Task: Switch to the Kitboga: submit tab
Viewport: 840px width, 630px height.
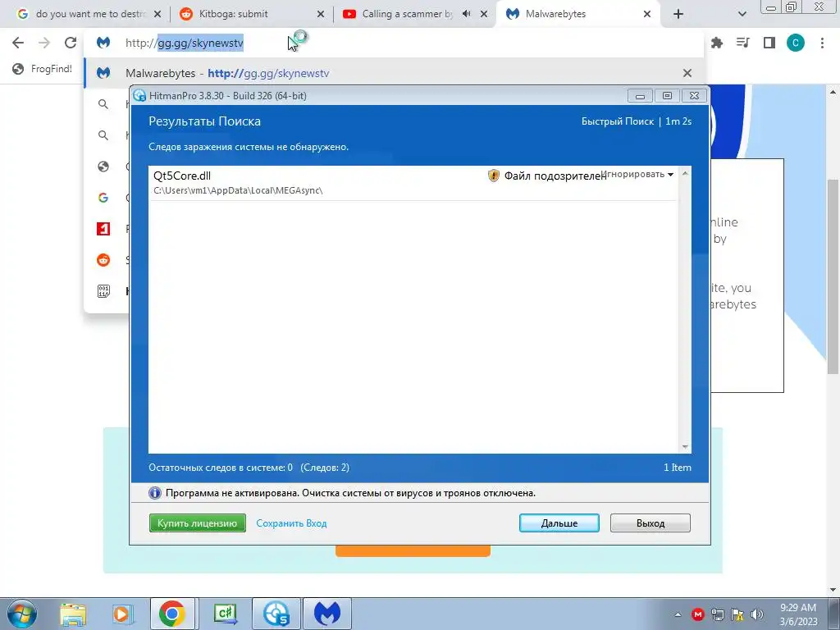Action: pos(252,14)
